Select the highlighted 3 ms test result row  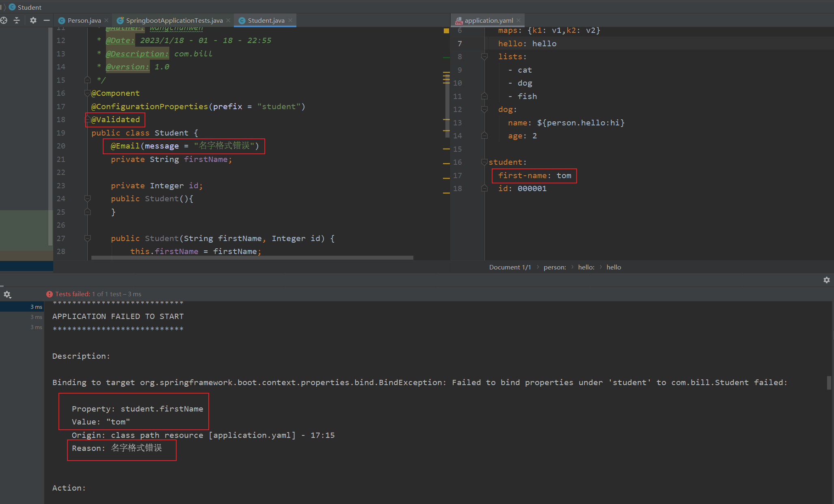pyautogui.click(x=22, y=307)
